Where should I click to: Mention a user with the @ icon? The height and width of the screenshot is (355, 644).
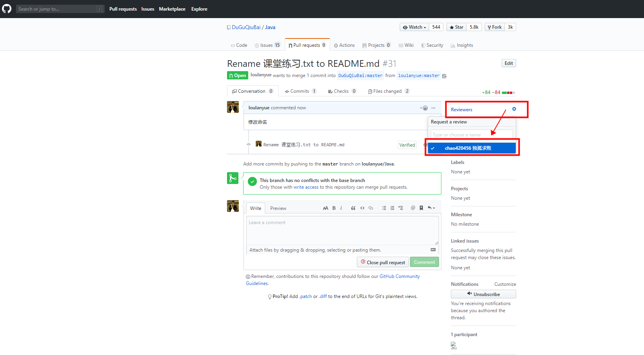point(413,208)
